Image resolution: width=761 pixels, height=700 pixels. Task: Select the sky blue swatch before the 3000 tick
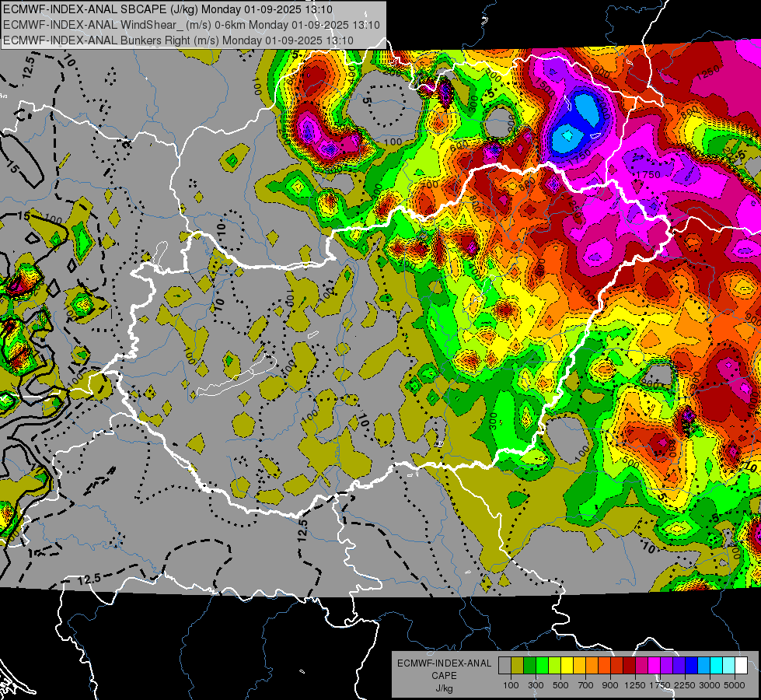coord(703,666)
